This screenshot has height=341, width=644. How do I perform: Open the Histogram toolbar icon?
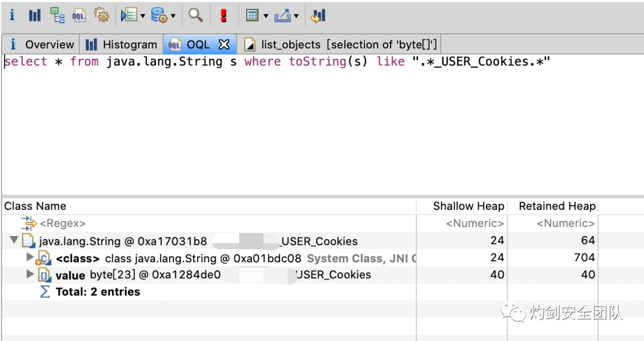(35, 15)
